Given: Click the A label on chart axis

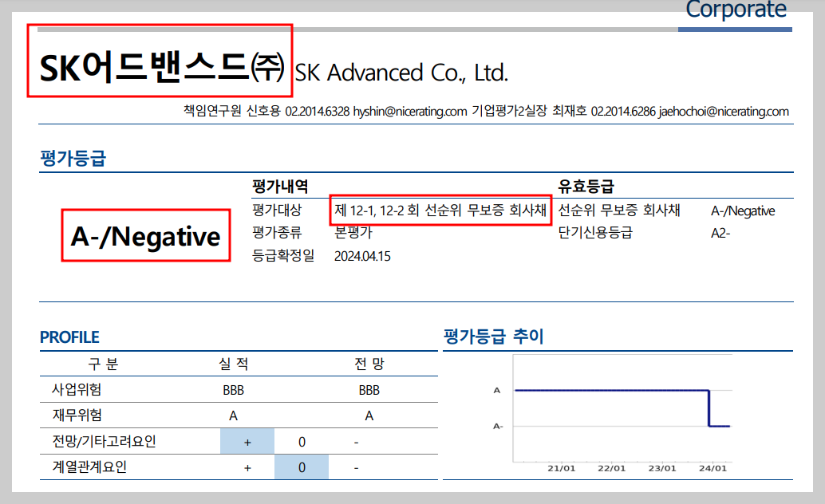Looking at the screenshot, I should 497,391.
